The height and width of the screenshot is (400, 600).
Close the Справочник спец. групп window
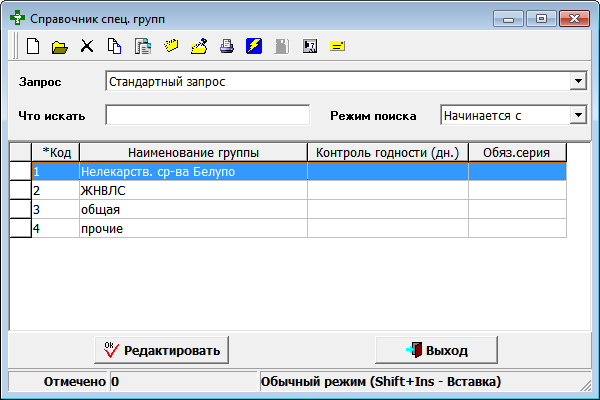(574, 19)
